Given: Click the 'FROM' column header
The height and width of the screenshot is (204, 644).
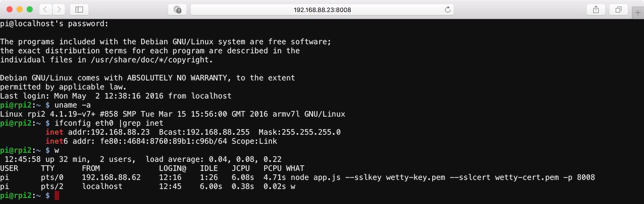Looking at the screenshot, I should pyautogui.click(x=91, y=168).
